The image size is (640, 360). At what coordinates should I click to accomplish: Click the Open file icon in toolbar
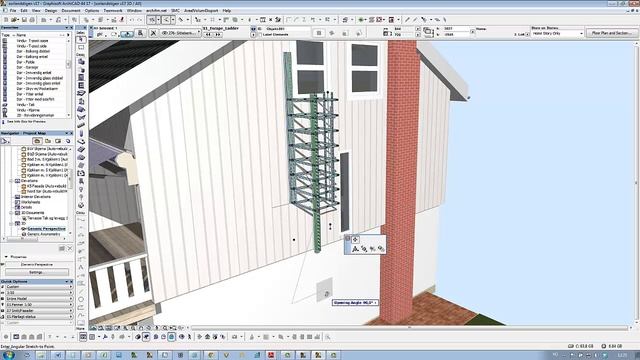pos(14,20)
